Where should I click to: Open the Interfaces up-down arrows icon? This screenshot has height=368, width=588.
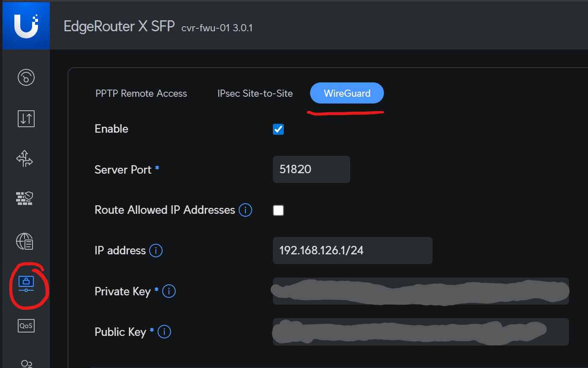tap(26, 119)
